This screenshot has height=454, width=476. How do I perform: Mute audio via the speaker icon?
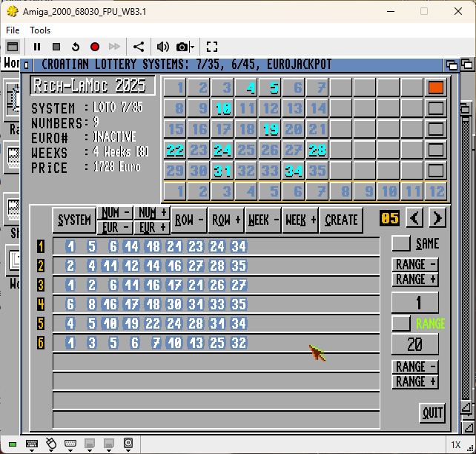162,47
